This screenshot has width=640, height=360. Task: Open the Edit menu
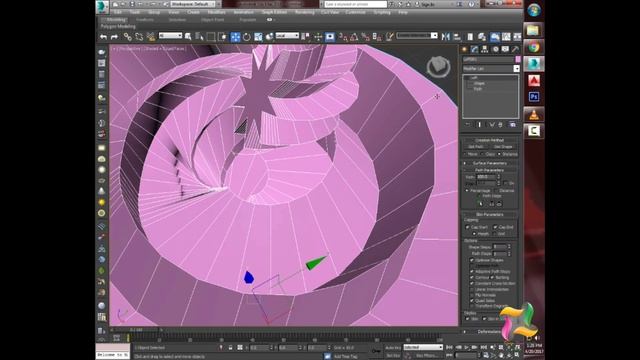pyautogui.click(x=118, y=12)
